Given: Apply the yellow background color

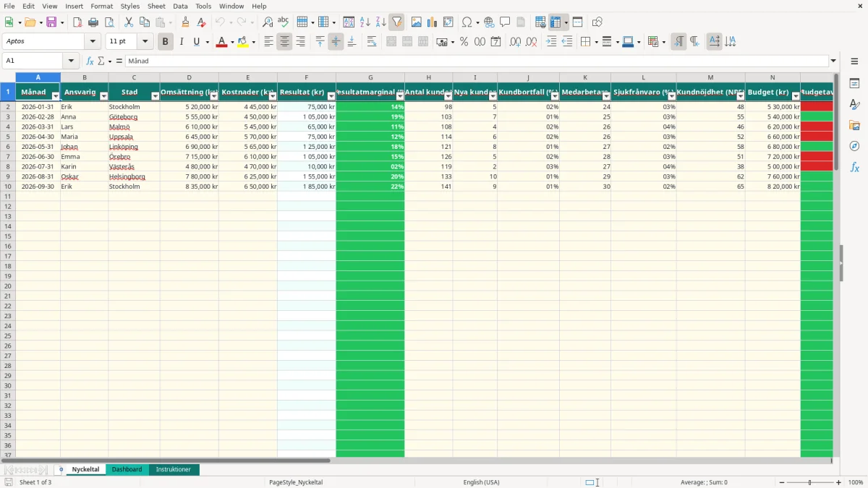Looking at the screenshot, I should [x=243, y=42].
